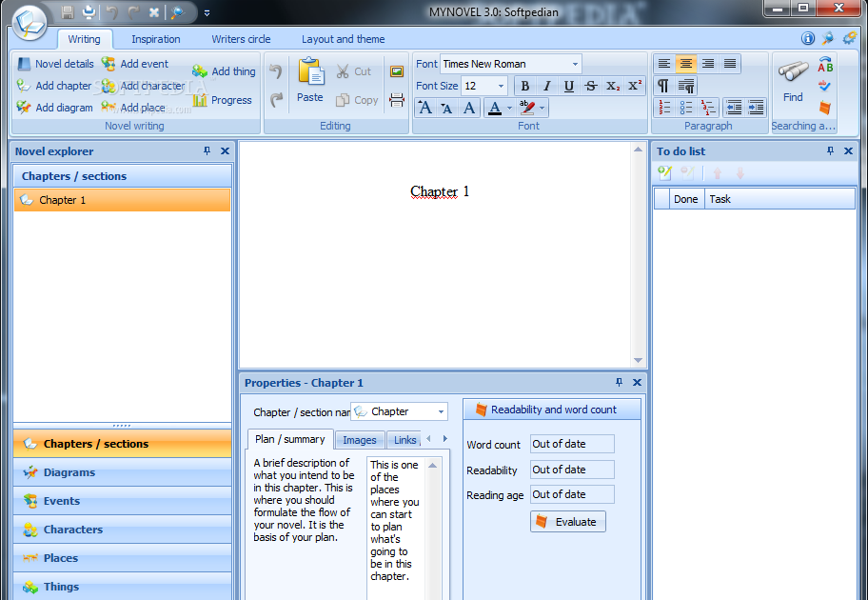Open the Images properties tab
868x600 pixels.
coord(359,440)
